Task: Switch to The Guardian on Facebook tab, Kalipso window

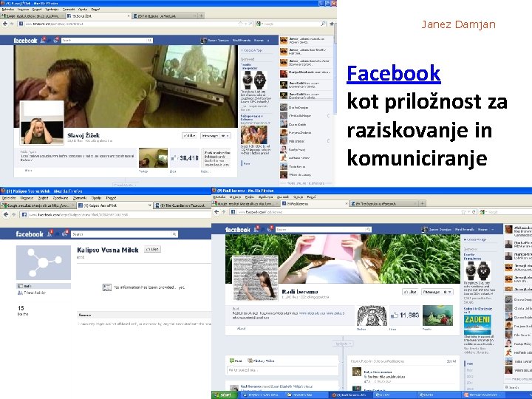Action: tap(183, 205)
